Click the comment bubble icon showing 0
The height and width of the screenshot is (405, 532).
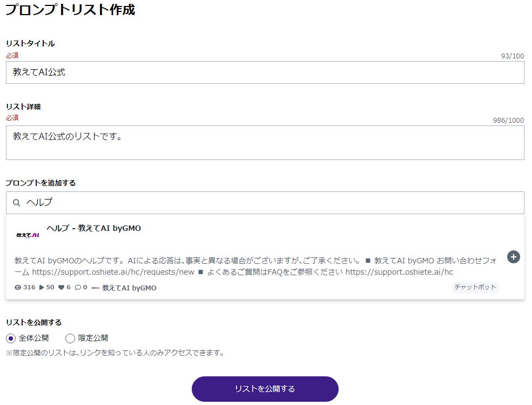(x=78, y=288)
